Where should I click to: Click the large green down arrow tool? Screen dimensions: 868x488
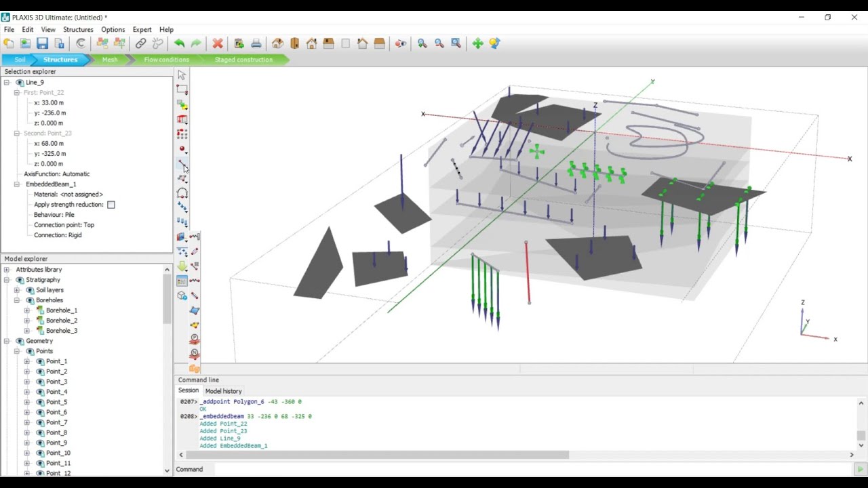point(182,266)
